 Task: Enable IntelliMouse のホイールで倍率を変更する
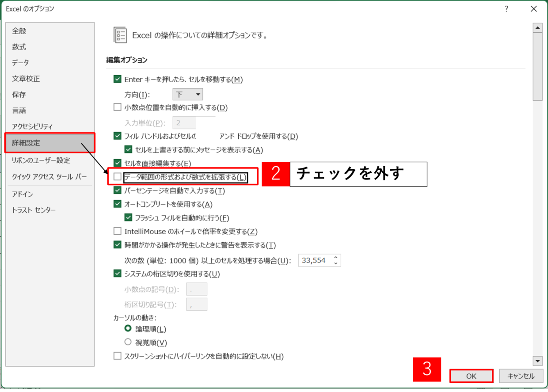[117, 231]
